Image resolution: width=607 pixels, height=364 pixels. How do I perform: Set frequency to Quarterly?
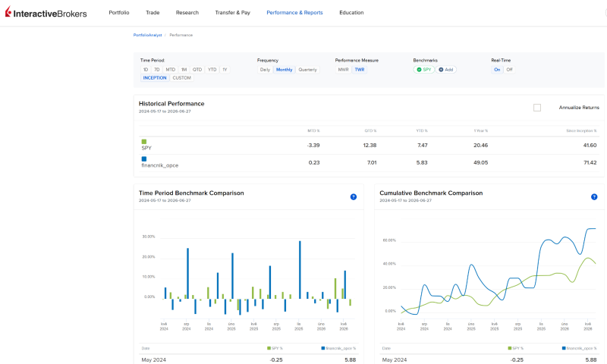click(x=307, y=70)
